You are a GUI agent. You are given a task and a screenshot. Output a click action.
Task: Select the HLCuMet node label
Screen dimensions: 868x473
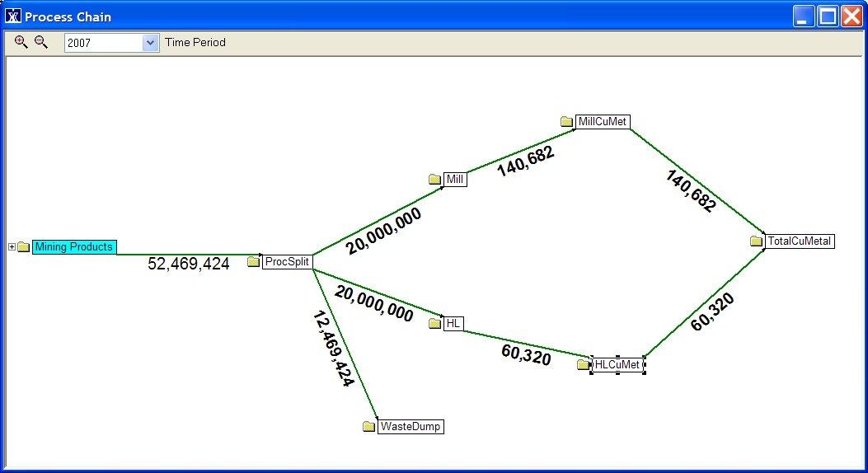tap(618, 364)
